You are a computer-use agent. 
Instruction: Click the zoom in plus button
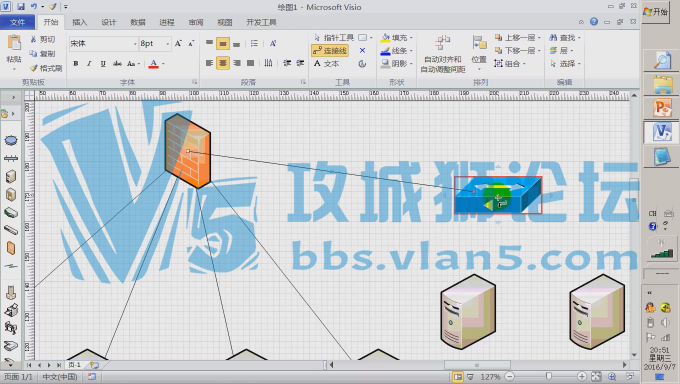582,377
